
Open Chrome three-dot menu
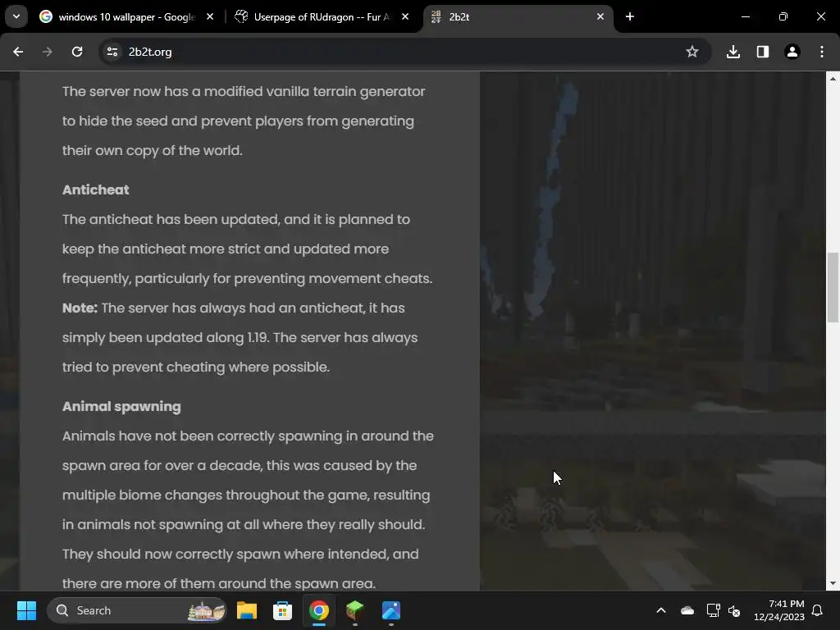click(822, 52)
